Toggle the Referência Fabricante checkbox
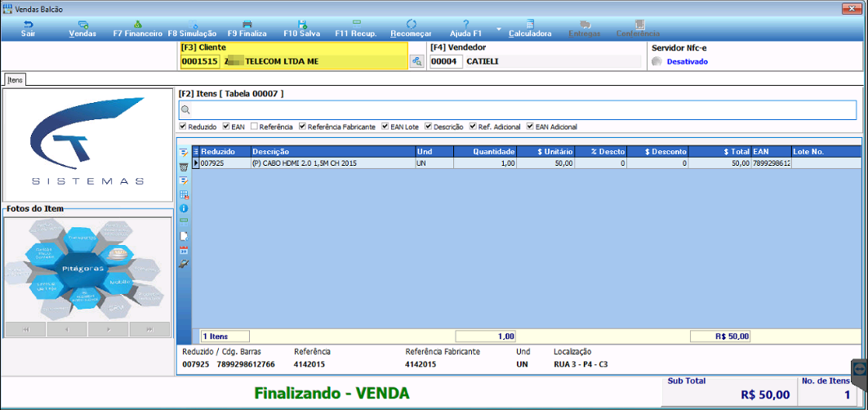Image resolution: width=868 pixels, height=410 pixels. point(302,127)
